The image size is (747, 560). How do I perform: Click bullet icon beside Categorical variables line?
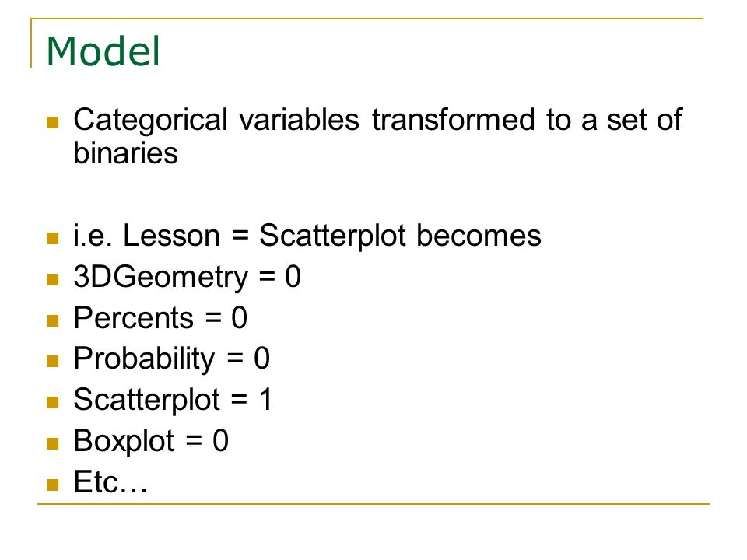pyautogui.click(x=52, y=122)
